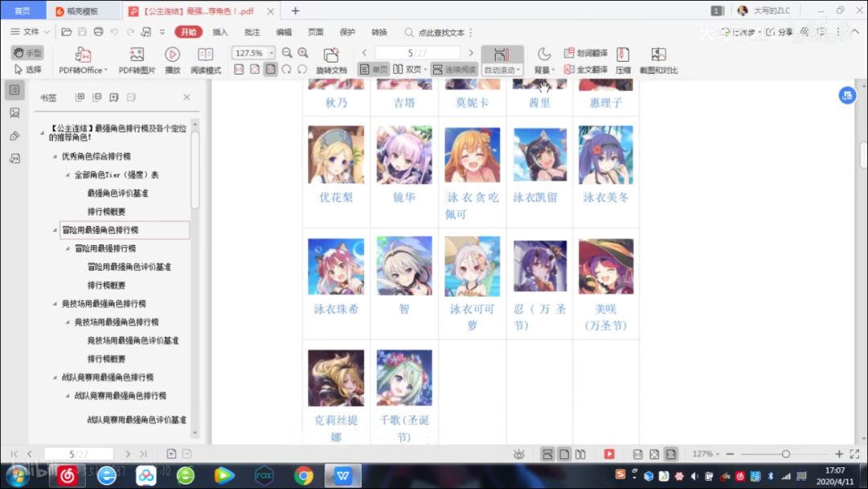868x489 pixels.
Task: Open the PDF转Office converter
Action: (x=83, y=60)
